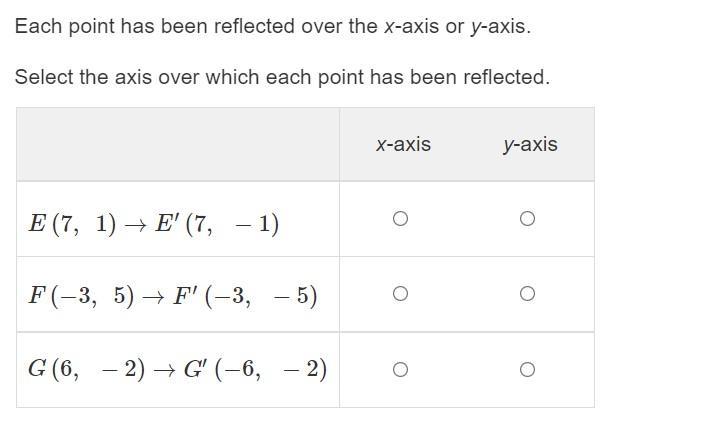Select y-axis for point E reflection
Viewport: 717px width, 425px height.
[x=527, y=219]
